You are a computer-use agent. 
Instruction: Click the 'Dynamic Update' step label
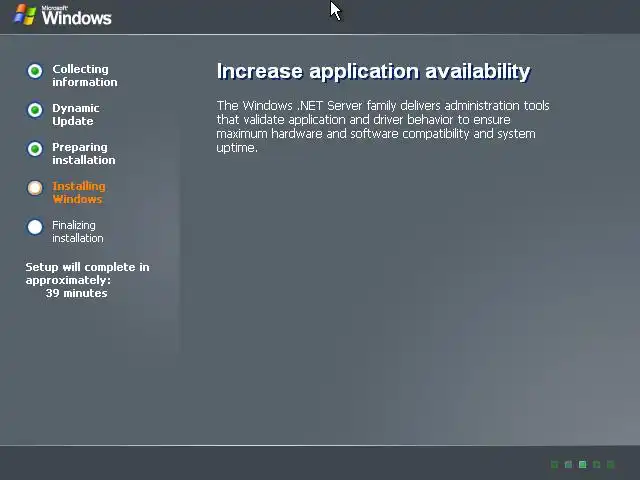pos(76,115)
